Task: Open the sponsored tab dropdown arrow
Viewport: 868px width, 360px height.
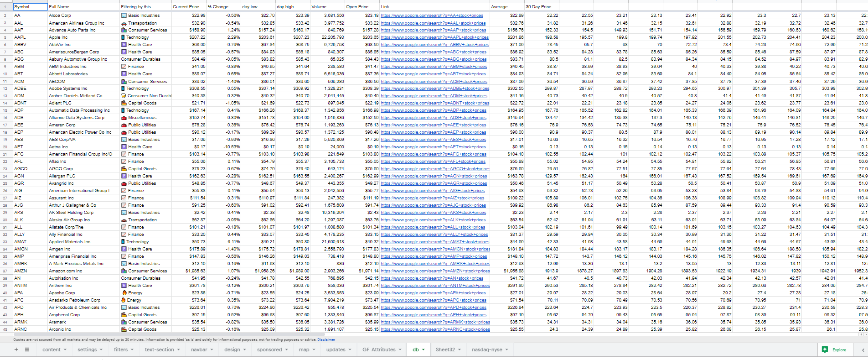Action: (286, 350)
